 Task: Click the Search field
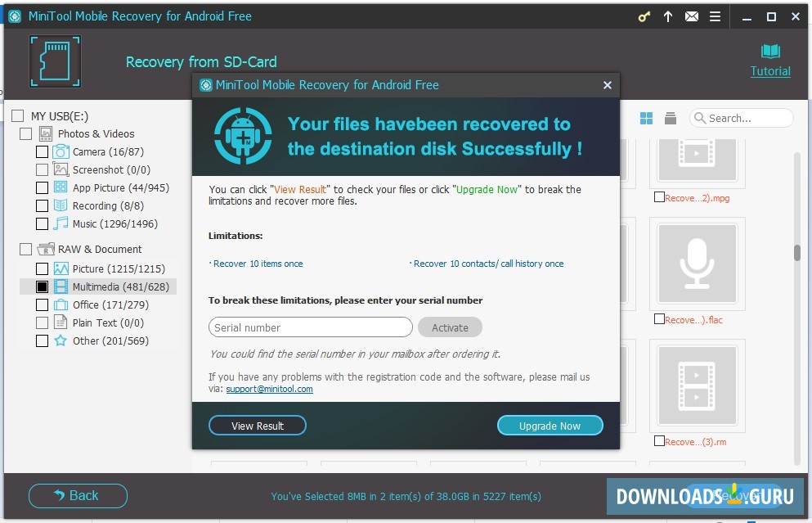[741, 118]
